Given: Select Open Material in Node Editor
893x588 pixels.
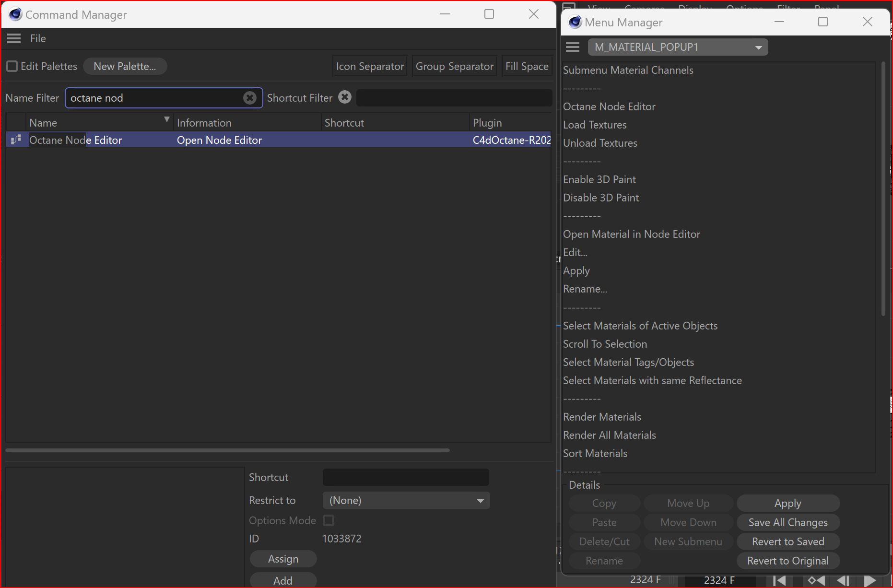Looking at the screenshot, I should point(632,234).
